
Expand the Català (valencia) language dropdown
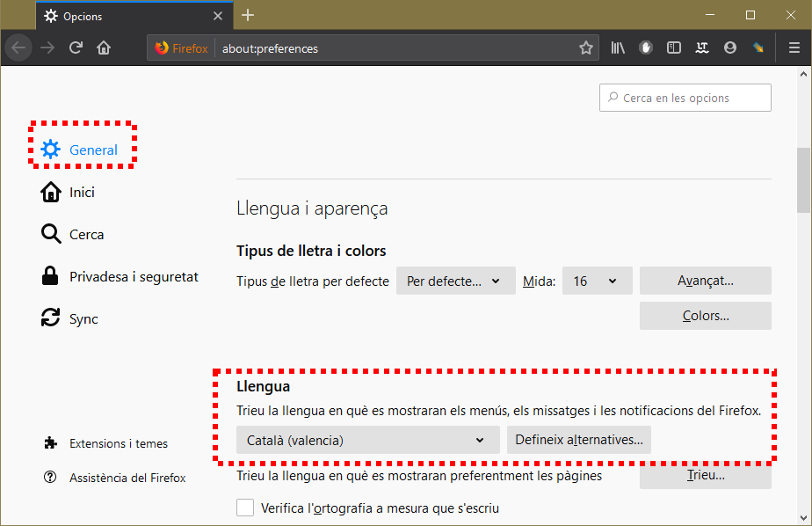367,440
